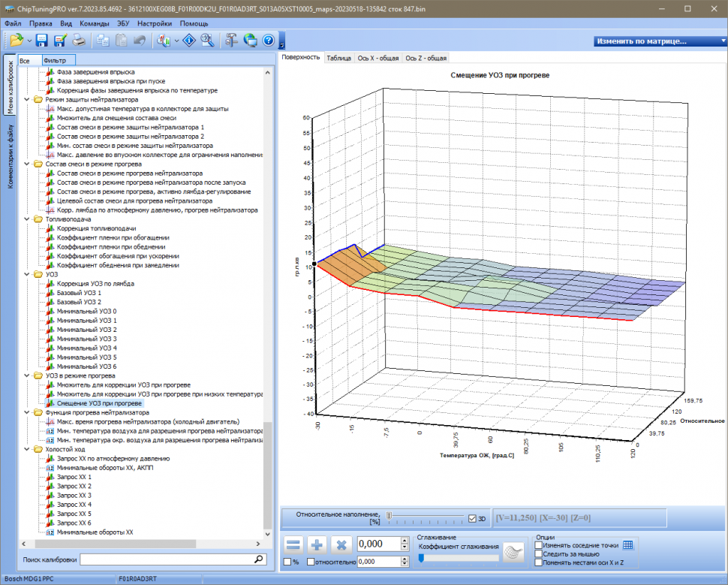Screen dimensions: 728x585
Task: Click the 'Коэффициент сглаживания' slider
Action: 458,557
